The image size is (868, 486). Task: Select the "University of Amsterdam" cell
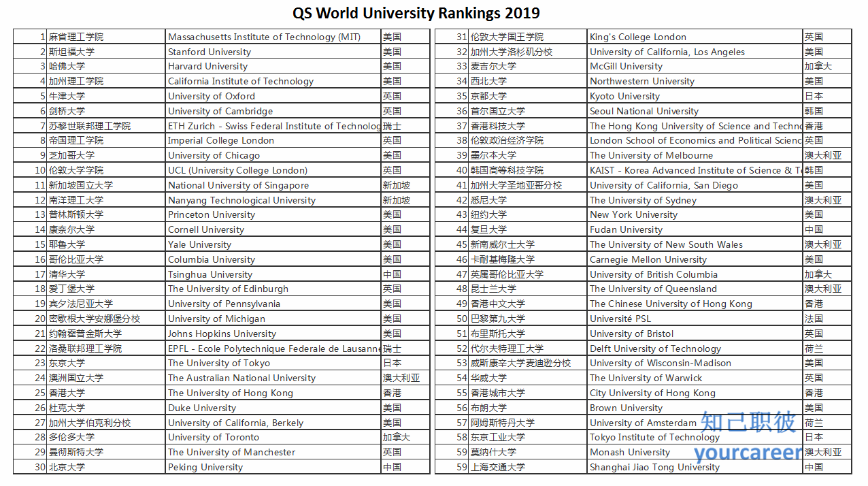[x=695, y=423]
